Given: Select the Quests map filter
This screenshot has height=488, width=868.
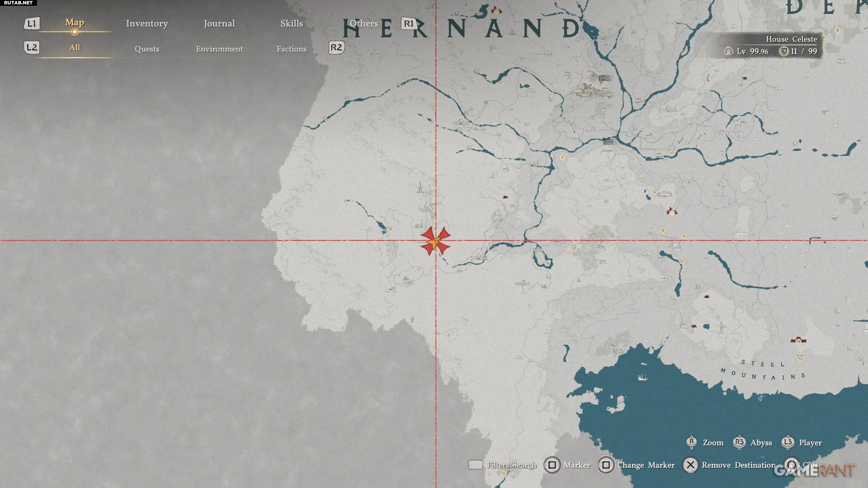Looking at the screenshot, I should pyautogui.click(x=147, y=49).
